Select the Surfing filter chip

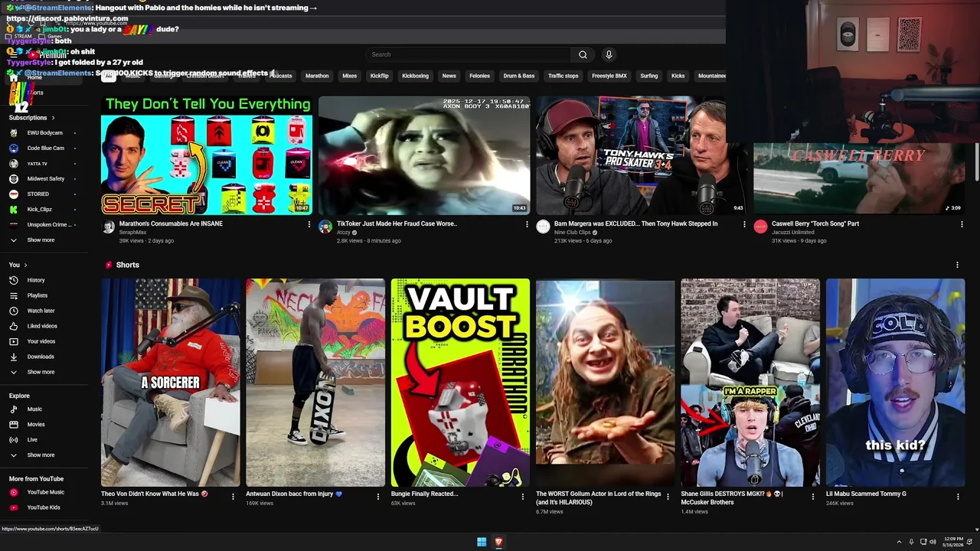649,76
